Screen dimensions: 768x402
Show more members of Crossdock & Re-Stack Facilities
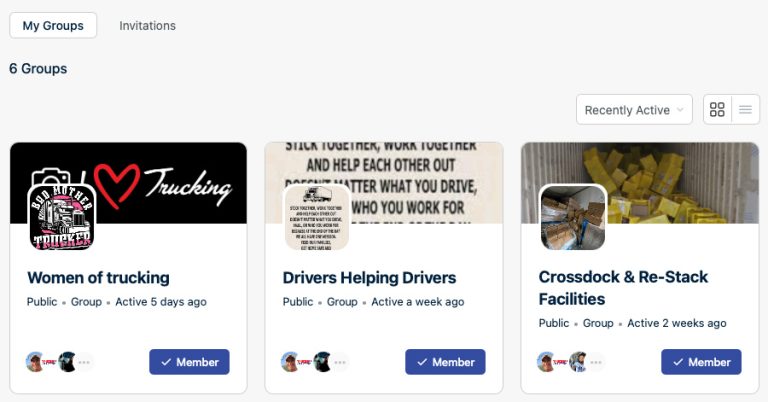pyautogui.click(x=596, y=362)
